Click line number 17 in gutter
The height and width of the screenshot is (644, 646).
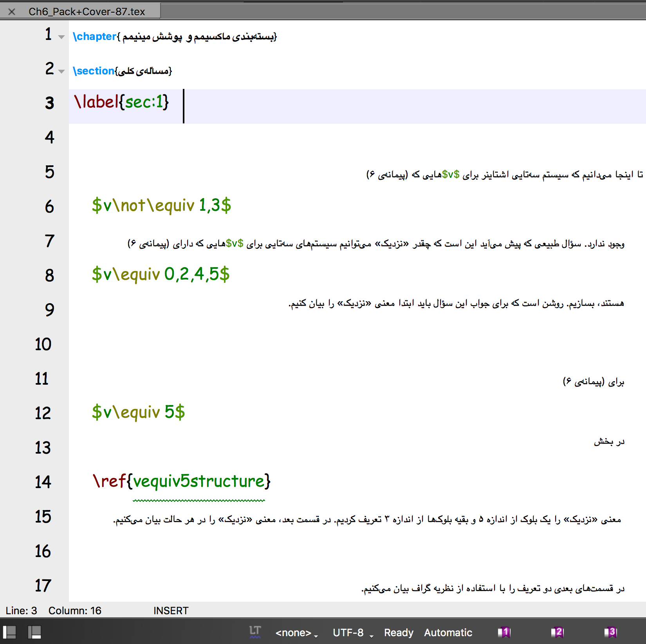point(43,586)
